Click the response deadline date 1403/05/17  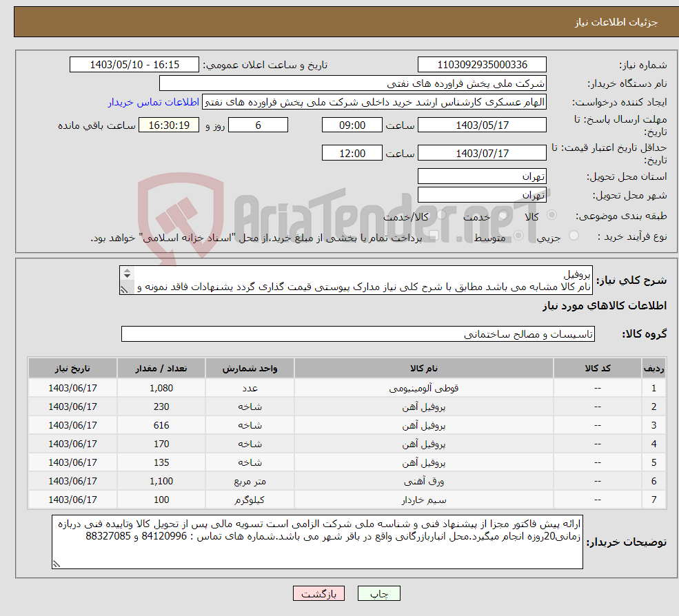tap(482, 125)
